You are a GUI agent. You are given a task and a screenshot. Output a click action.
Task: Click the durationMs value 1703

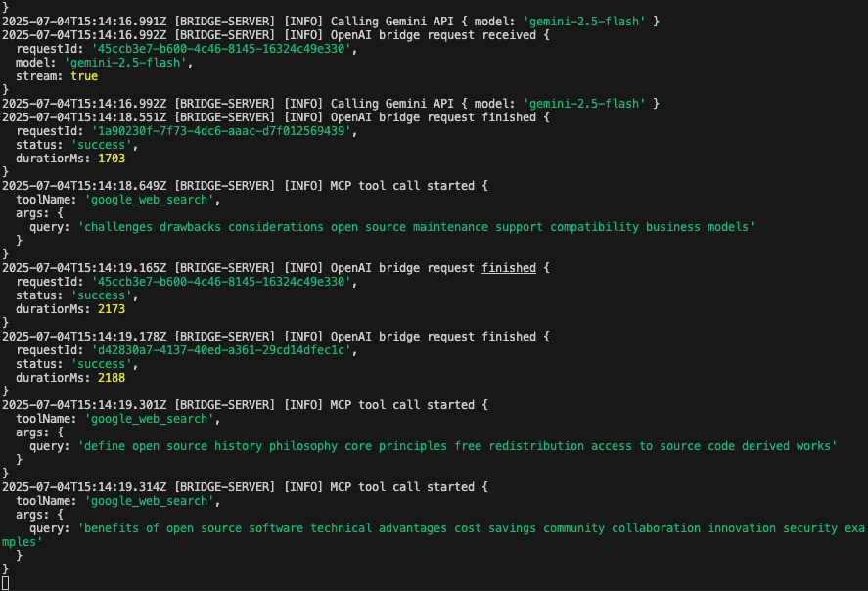point(112,158)
